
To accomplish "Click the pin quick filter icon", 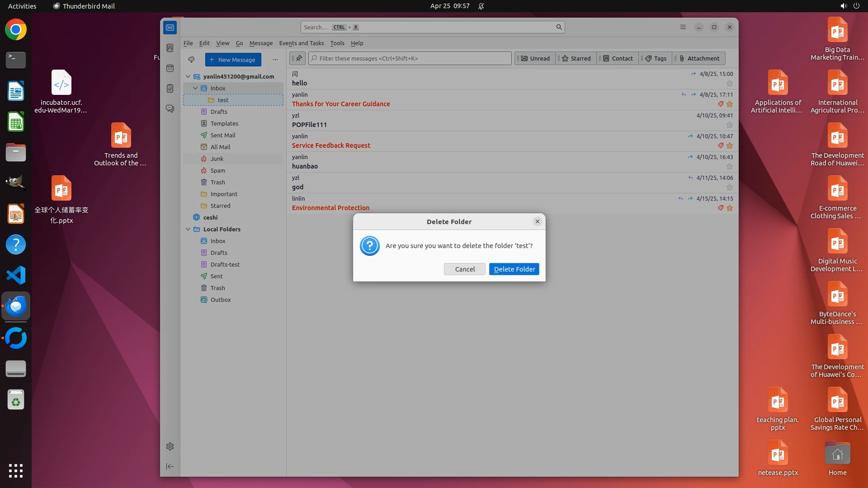I will pyautogui.click(x=298, y=58).
